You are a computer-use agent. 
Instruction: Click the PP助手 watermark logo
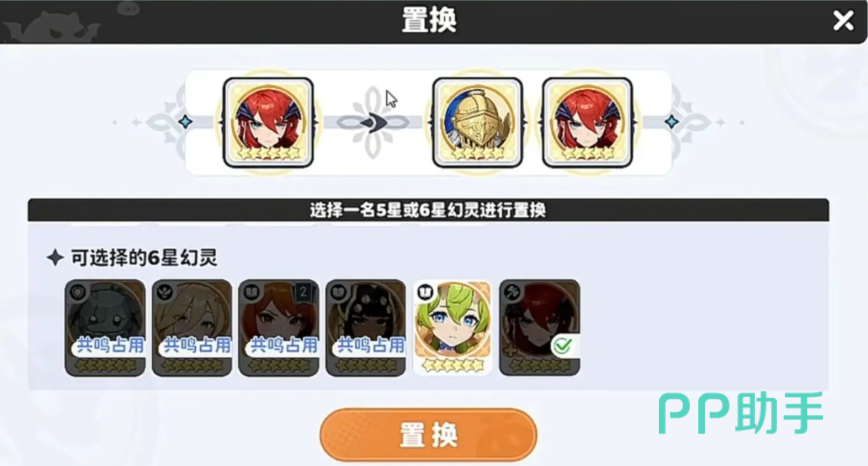pos(741,414)
